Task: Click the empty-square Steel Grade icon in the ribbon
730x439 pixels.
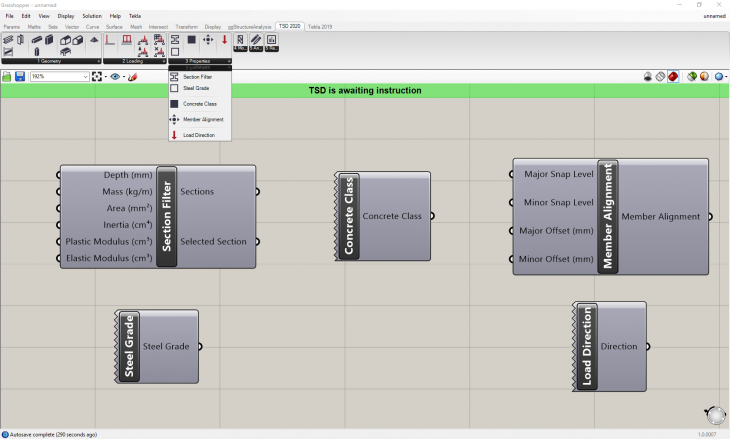Action: click(175, 52)
